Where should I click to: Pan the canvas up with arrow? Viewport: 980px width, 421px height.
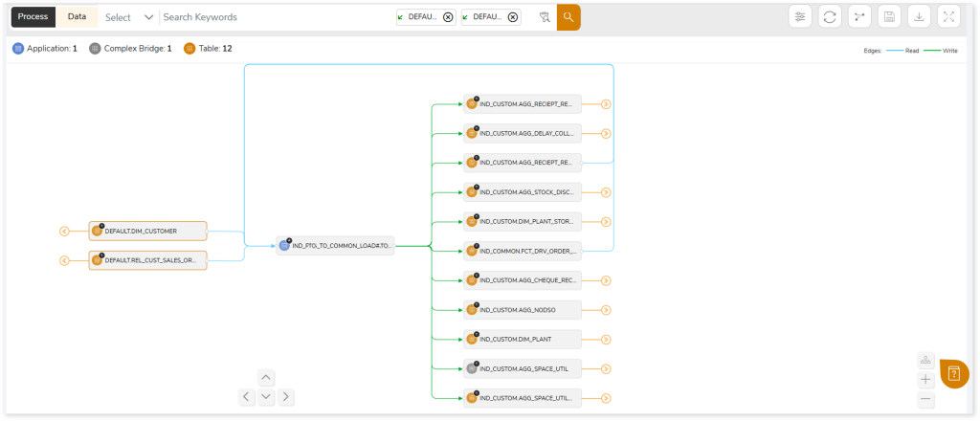click(x=266, y=377)
